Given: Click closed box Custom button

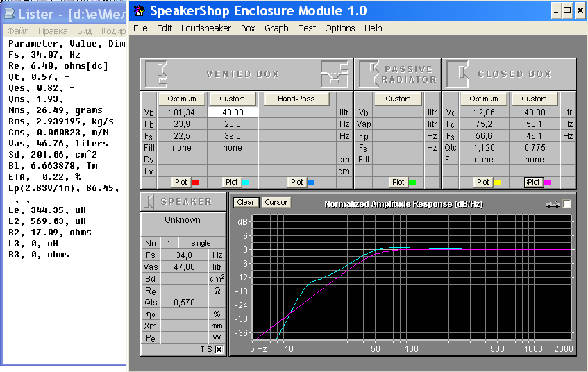Looking at the screenshot, I should pyautogui.click(x=534, y=99).
